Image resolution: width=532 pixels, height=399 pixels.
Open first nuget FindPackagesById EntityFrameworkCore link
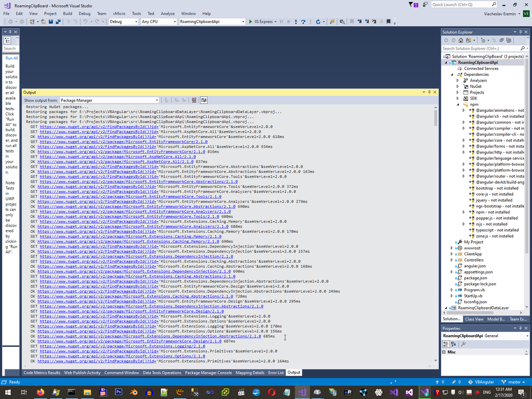click(98, 127)
